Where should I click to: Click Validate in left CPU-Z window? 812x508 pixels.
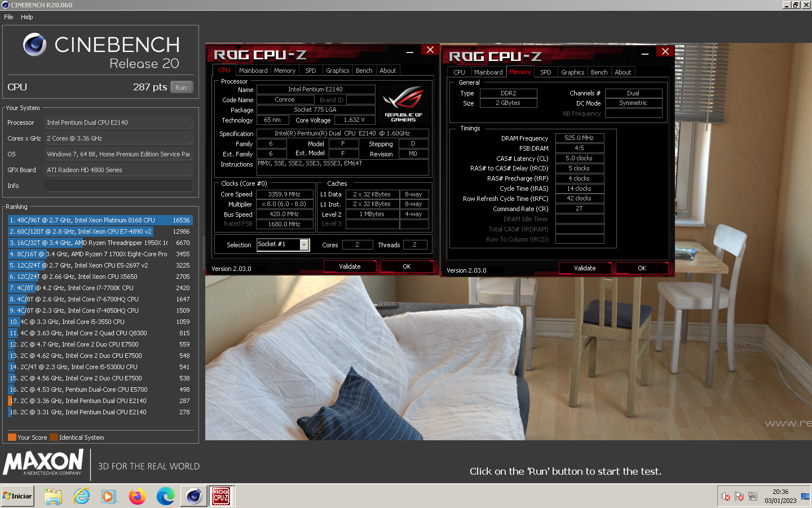350,266
